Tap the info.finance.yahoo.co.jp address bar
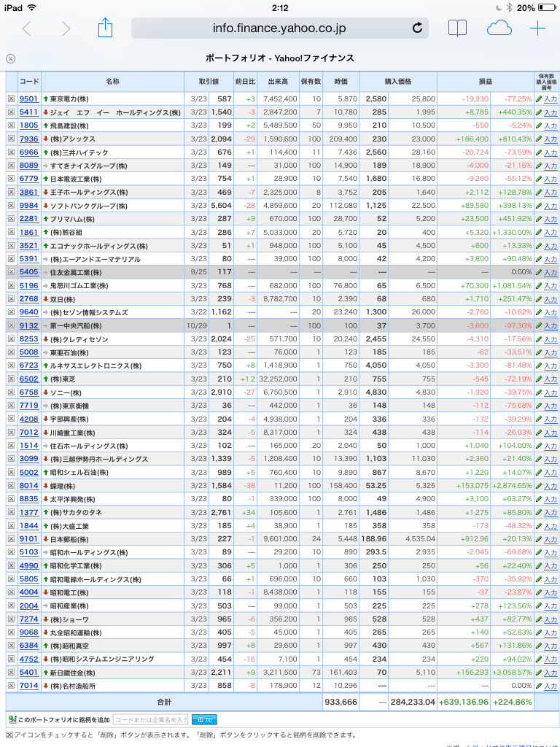The height and width of the screenshot is (747, 560). point(279,28)
